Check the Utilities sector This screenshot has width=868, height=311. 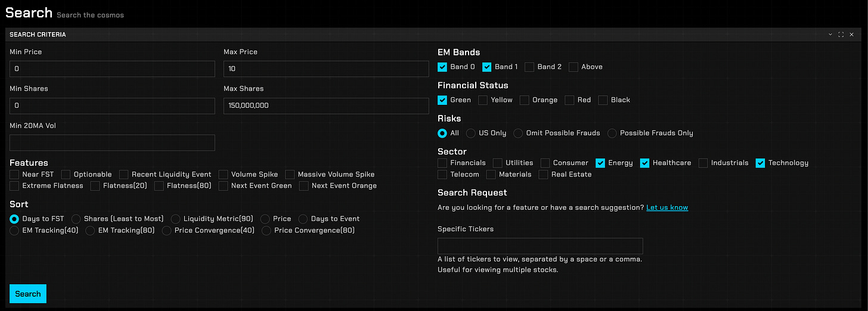(498, 163)
